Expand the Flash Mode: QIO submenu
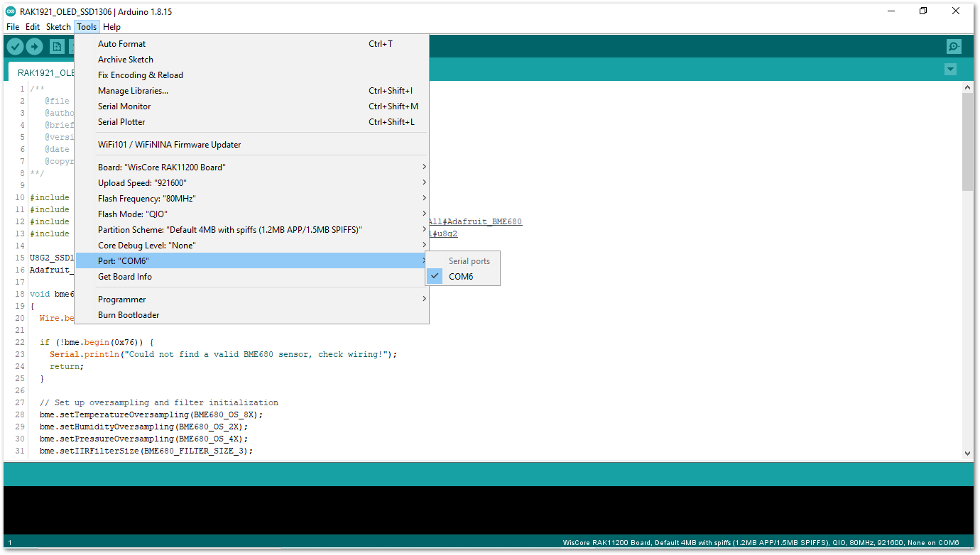The image size is (980, 555). tap(252, 214)
